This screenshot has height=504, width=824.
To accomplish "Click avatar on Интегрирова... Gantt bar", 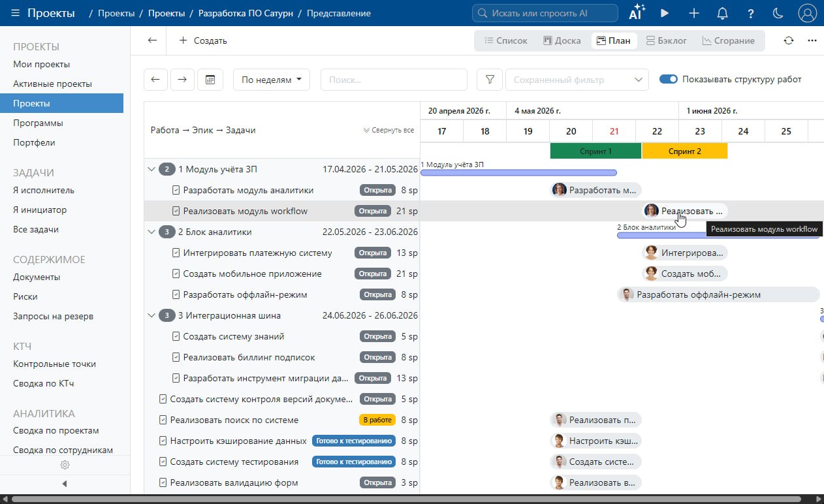I will coord(651,253).
